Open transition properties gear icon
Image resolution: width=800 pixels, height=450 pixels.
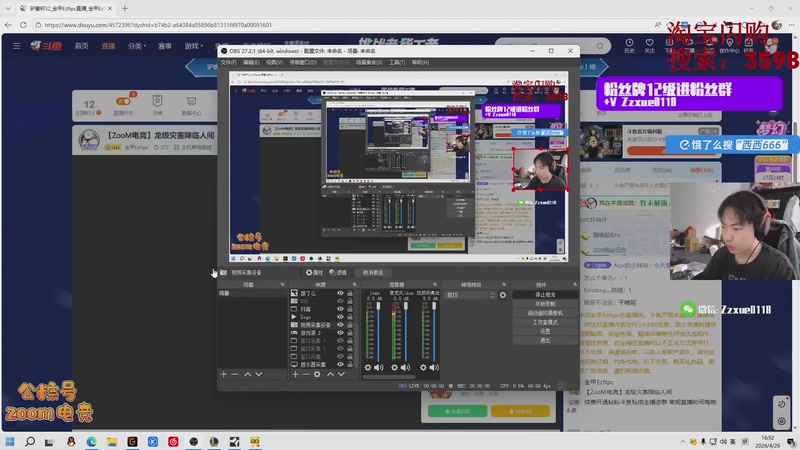(503, 295)
